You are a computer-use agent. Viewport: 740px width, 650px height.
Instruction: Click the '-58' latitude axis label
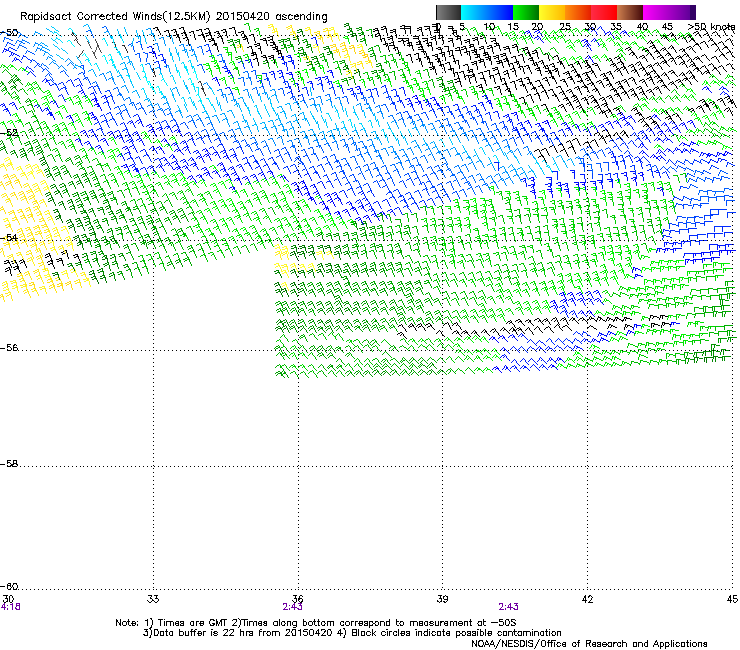click(x=9, y=464)
